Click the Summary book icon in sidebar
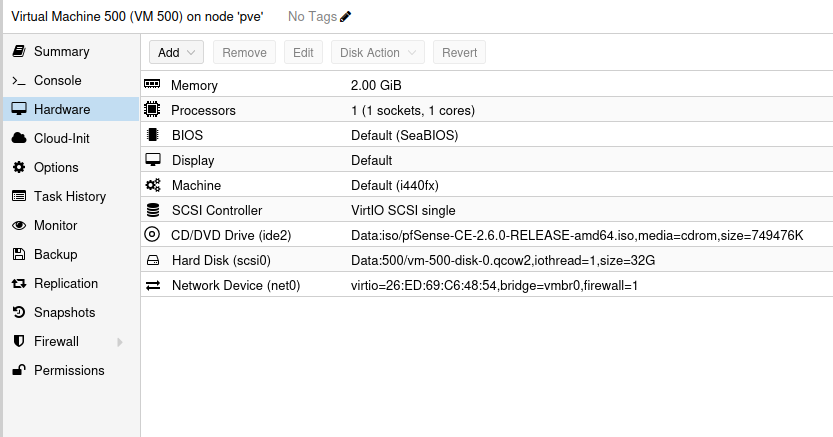 (18, 51)
